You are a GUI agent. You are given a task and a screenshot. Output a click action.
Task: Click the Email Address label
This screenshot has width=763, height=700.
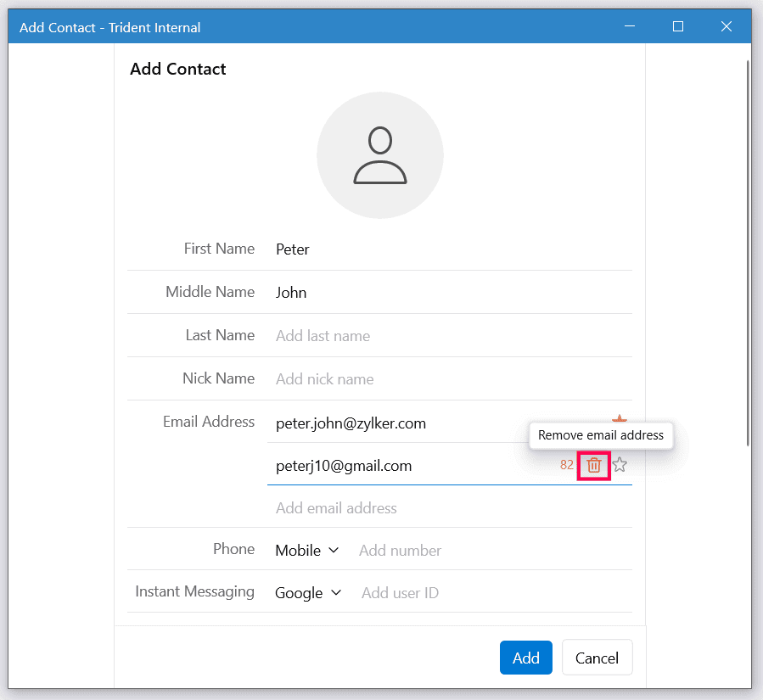tap(209, 422)
